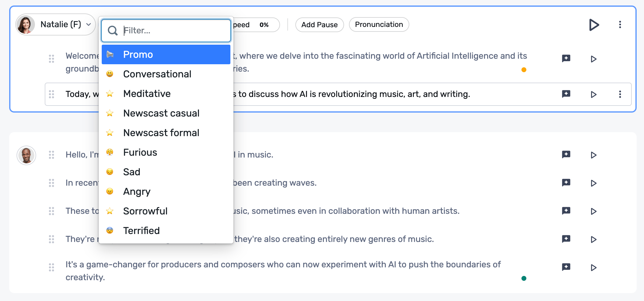Image resolution: width=644 pixels, height=301 pixels.
Task: Click the orange status dot
Action: coord(524,70)
